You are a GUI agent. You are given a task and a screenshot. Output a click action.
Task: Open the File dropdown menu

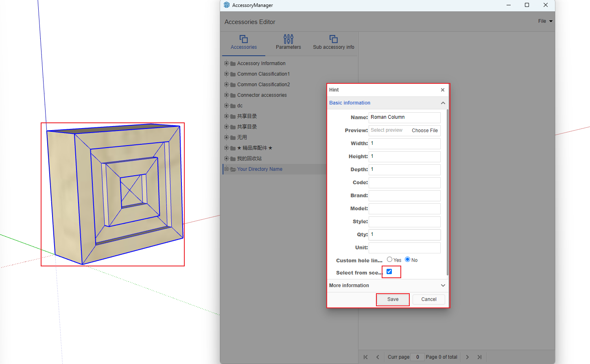tap(545, 21)
